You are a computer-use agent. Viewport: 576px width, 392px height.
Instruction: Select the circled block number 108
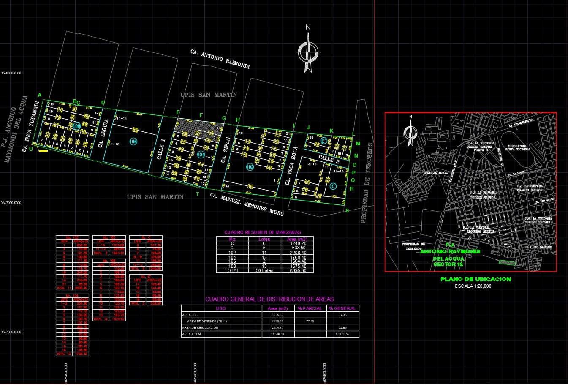[76, 126]
